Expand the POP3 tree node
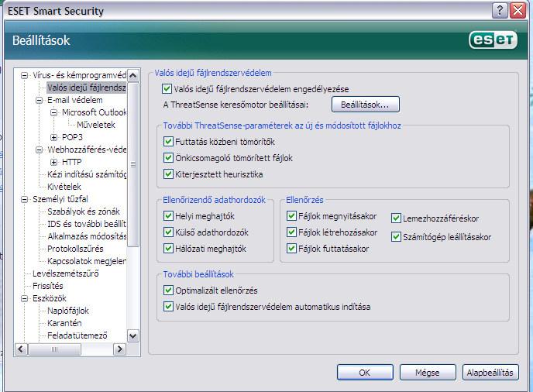Image resolution: width=533 pixels, height=392 pixels. (53, 137)
